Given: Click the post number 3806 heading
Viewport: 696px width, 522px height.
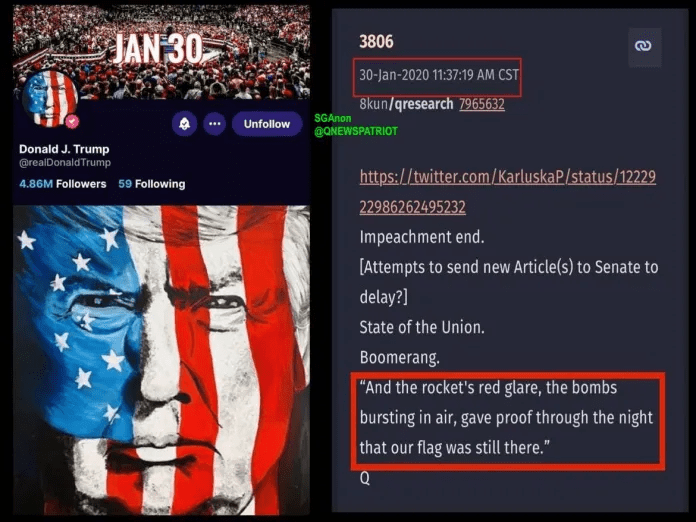Looking at the screenshot, I should pyautogui.click(x=376, y=42).
